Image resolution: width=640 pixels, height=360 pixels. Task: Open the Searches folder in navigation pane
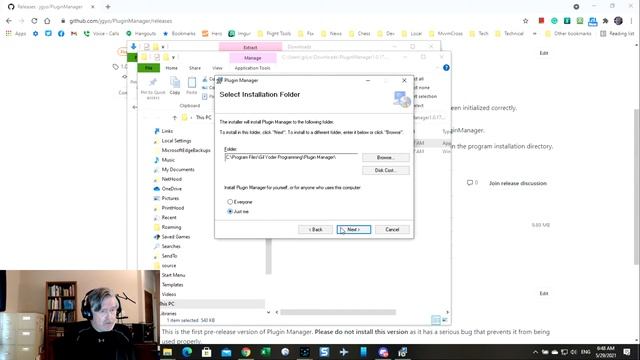click(x=171, y=247)
